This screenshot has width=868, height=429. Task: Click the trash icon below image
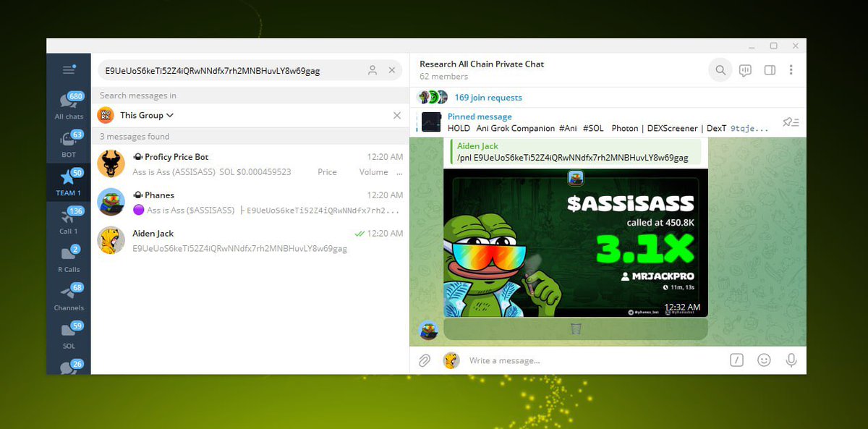pyautogui.click(x=576, y=329)
